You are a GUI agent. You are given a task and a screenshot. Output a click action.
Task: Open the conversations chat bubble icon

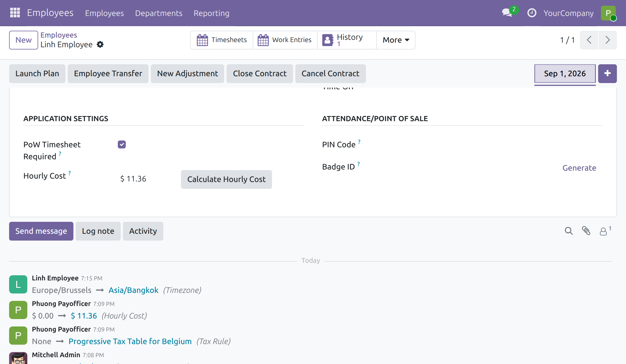507,13
